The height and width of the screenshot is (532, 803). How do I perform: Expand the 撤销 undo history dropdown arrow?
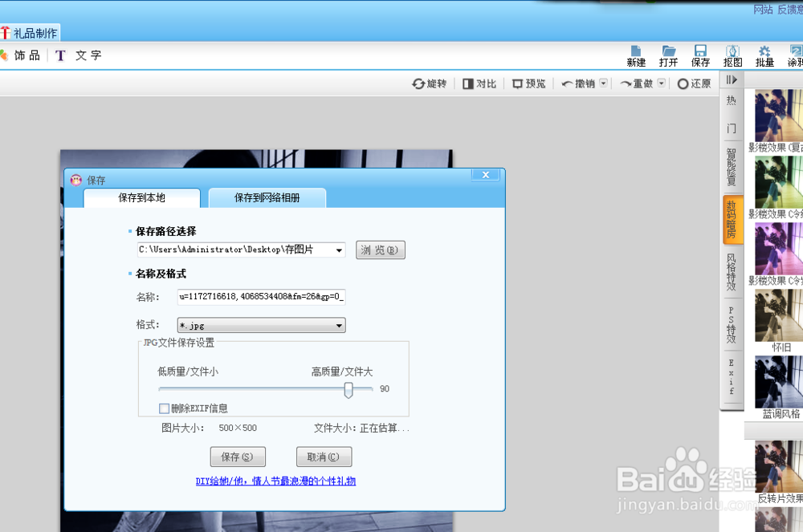tap(603, 83)
